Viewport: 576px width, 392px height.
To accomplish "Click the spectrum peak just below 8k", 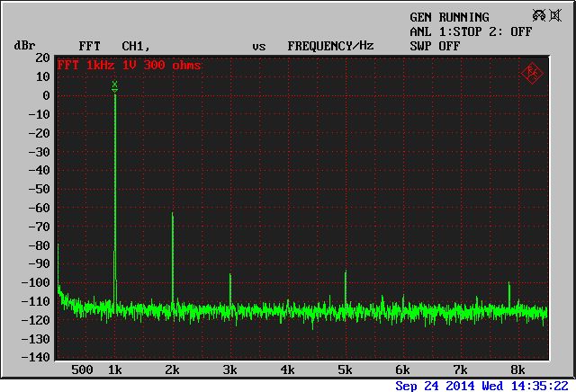I will pos(509,282).
